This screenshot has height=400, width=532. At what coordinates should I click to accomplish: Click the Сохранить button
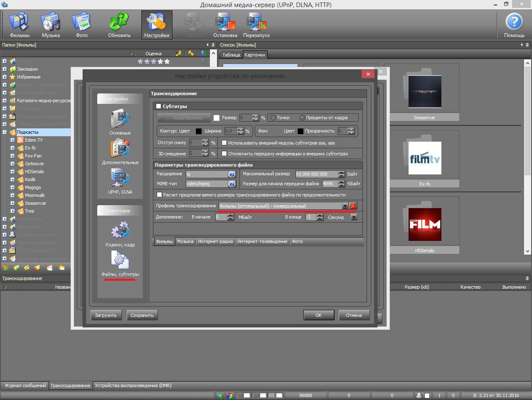click(142, 315)
